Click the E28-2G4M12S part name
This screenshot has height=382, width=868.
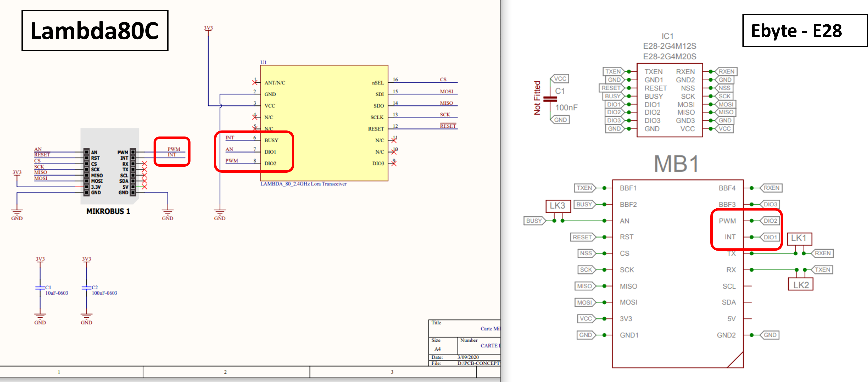[669, 46]
